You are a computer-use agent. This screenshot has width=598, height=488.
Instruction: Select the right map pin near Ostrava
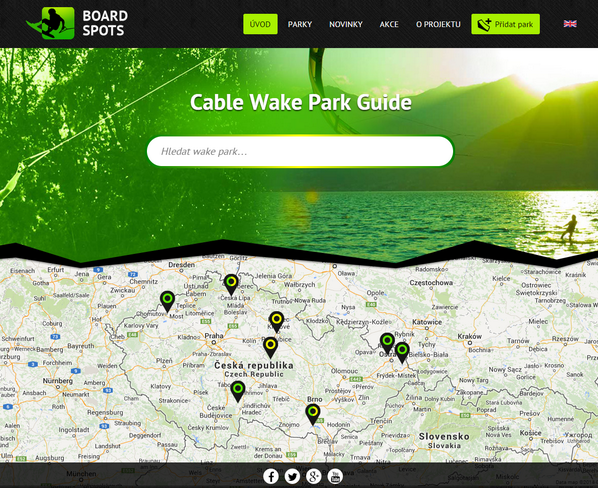[x=402, y=352]
